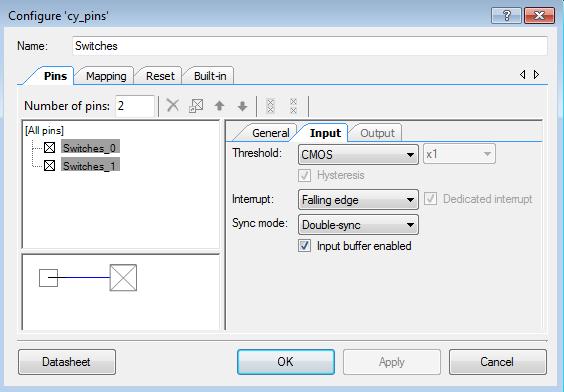The height and width of the screenshot is (392, 564).
Task: Toggle the Hysteresis checkbox
Action: point(304,176)
